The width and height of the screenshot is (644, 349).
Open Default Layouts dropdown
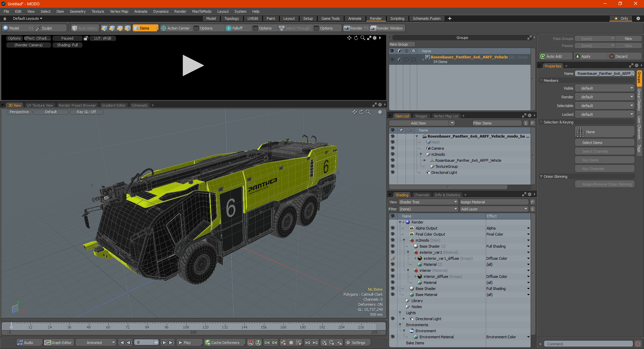click(x=28, y=18)
